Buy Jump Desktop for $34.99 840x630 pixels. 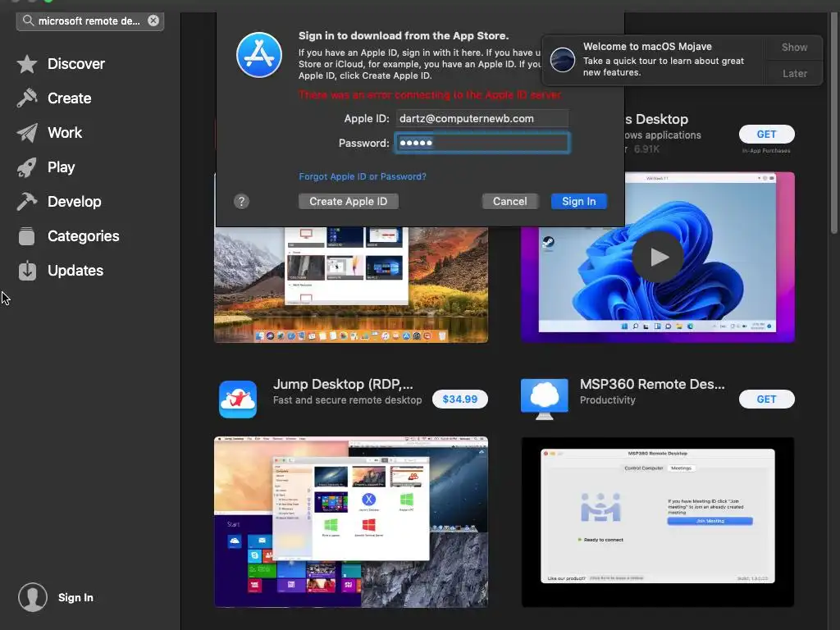point(459,399)
